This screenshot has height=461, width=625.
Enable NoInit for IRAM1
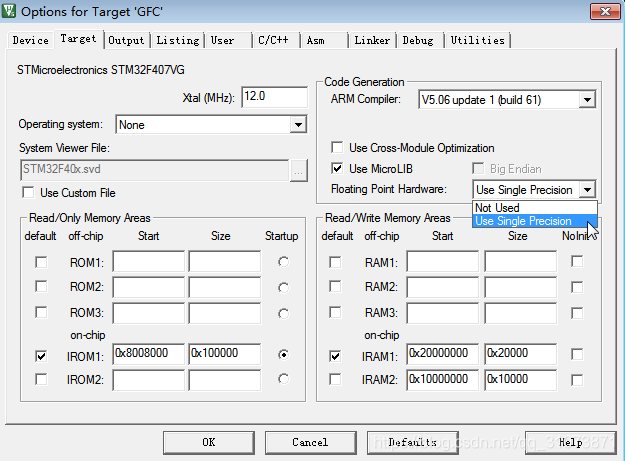pos(577,354)
